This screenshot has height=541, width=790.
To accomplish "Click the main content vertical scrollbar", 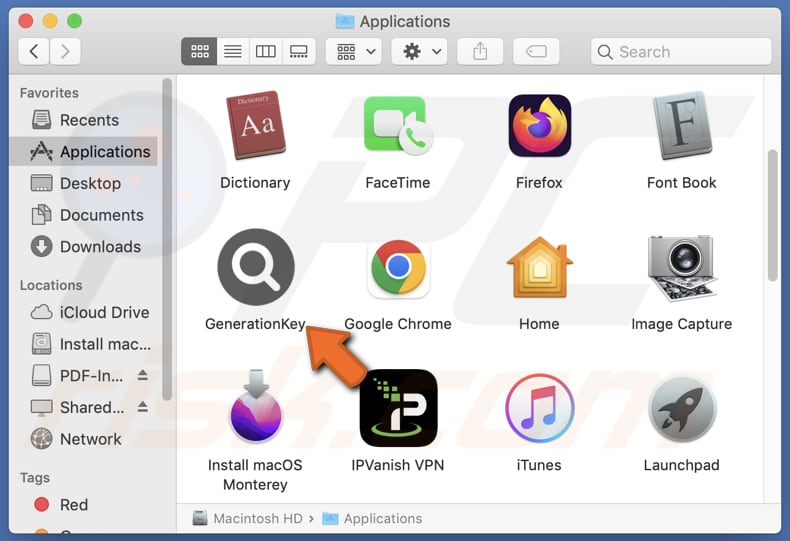I will pyautogui.click(x=772, y=215).
